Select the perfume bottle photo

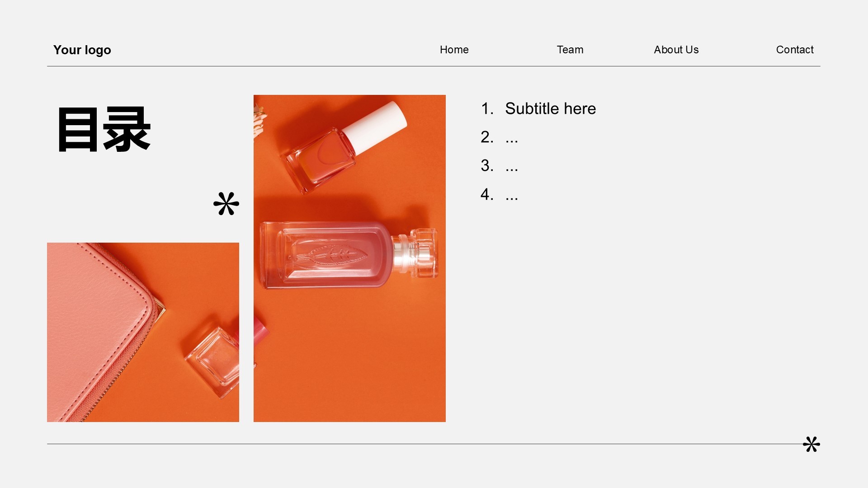tap(349, 258)
